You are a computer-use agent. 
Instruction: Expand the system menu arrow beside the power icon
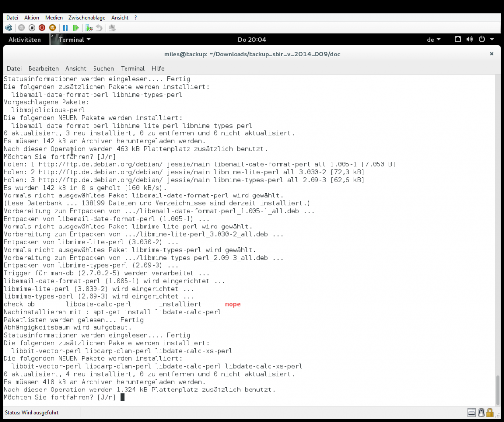(492, 39)
